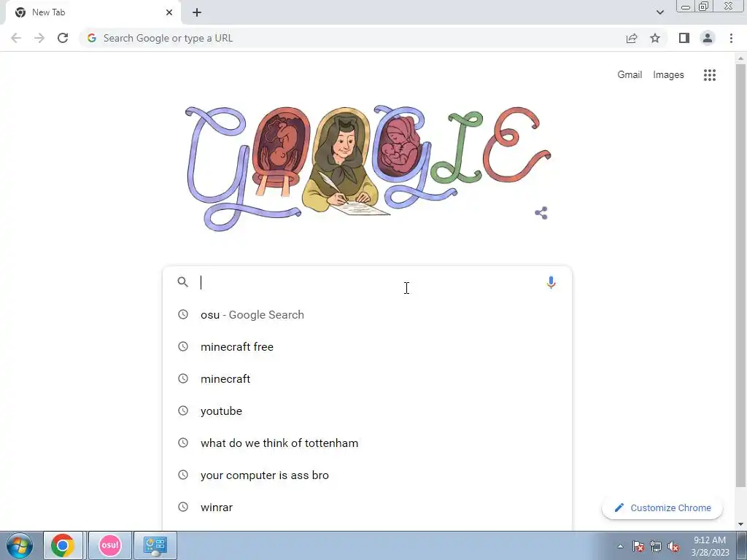This screenshot has height=560, width=747.
Task: Click the Google doodle image
Action: click(368, 168)
